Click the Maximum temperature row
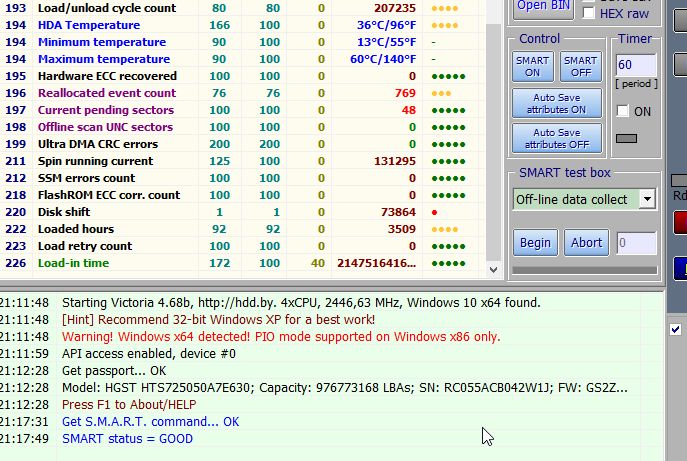The height and width of the screenshot is (461, 687). 241,59
